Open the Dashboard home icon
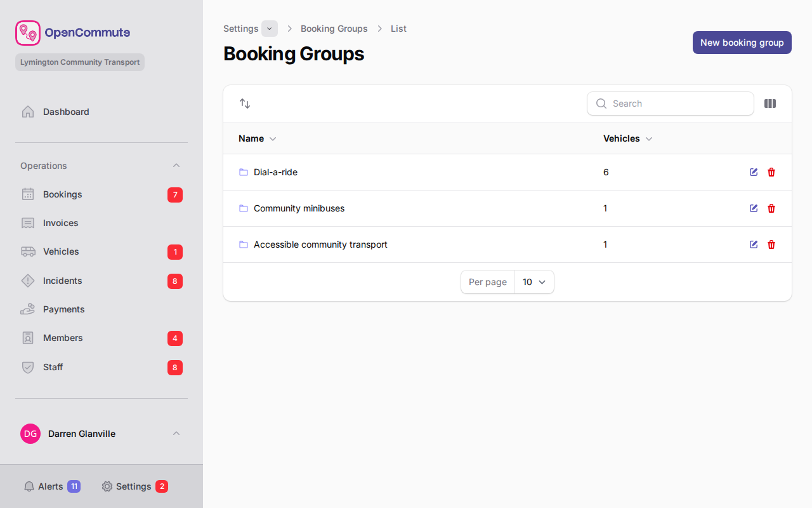Image resolution: width=812 pixels, height=508 pixels. point(28,112)
